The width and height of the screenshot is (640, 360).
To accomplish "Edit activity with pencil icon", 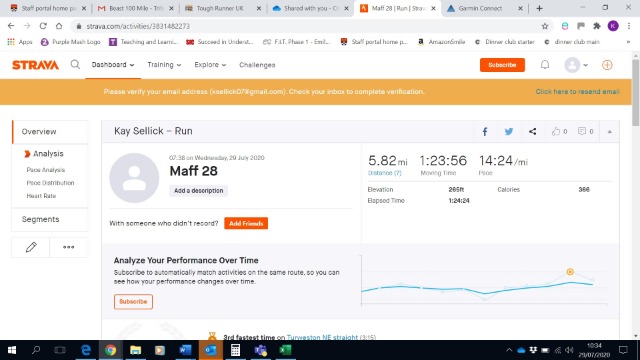I will click(31, 247).
